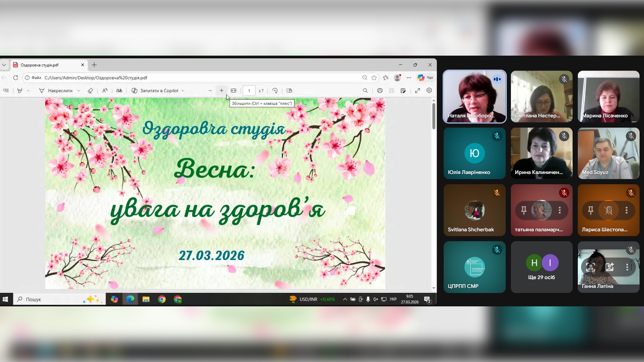Expand the highlight tool dropdown arrow
The width and height of the screenshot is (644, 362).
point(28,90)
